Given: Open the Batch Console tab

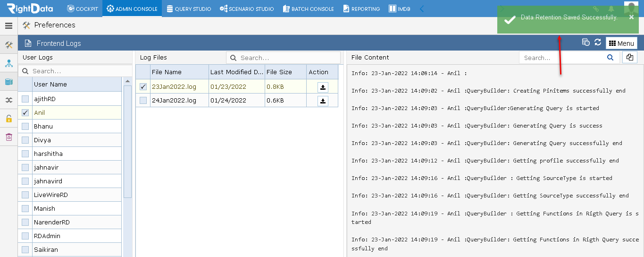Looking at the screenshot, I should click(x=309, y=9).
